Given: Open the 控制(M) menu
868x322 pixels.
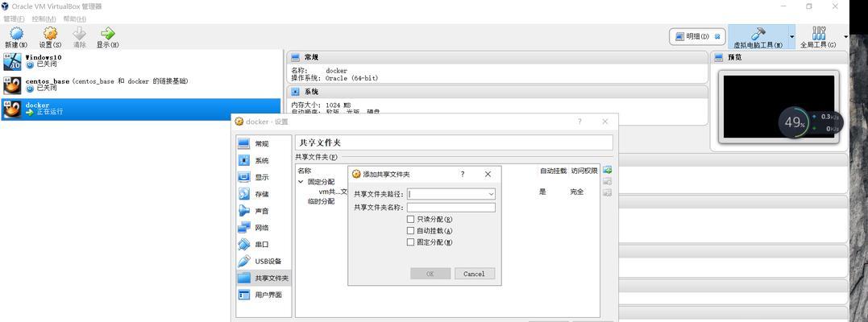Looking at the screenshot, I should pos(44,19).
